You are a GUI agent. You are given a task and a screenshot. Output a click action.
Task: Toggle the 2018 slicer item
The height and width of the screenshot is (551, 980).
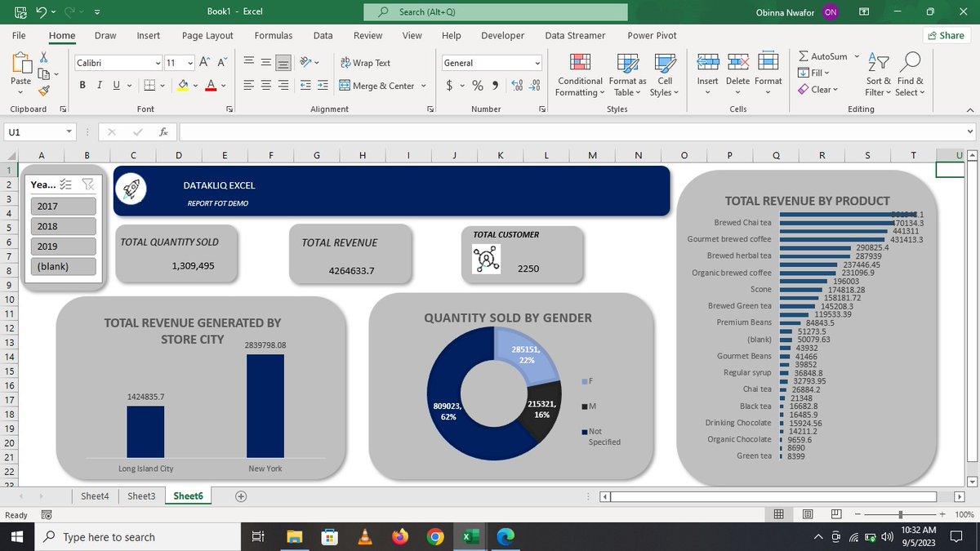click(x=63, y=226)
